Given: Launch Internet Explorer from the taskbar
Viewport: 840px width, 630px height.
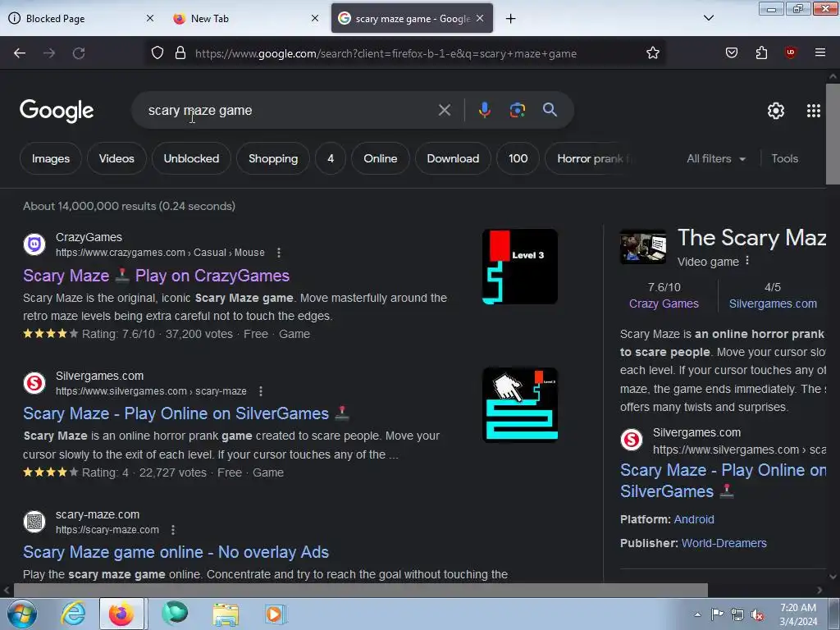Looking at the screenshot, I should (x=73, y=614).
